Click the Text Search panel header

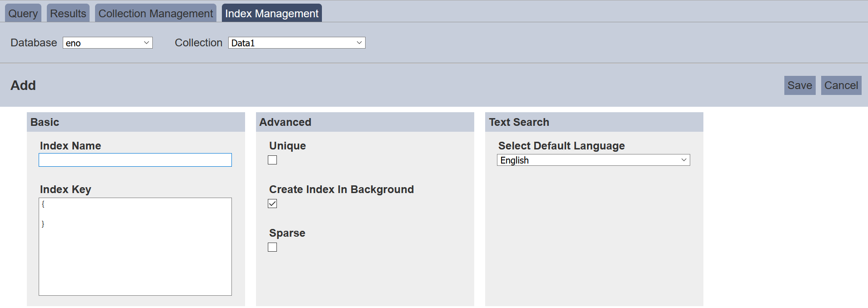pyautogui.click(x=594, y=122)
